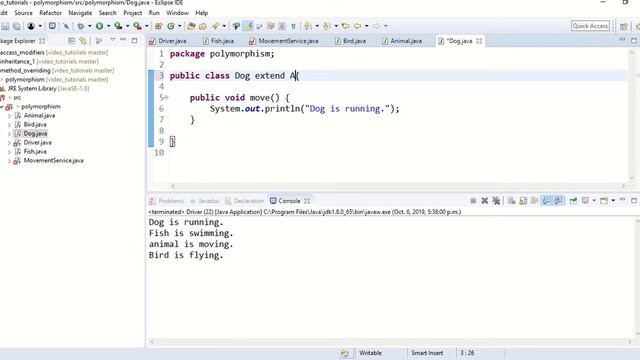The height and width of the screenshot is (360, 640).
Task: Toggle Show Console on Standard Out change
Action: click(x=547, y=200)
